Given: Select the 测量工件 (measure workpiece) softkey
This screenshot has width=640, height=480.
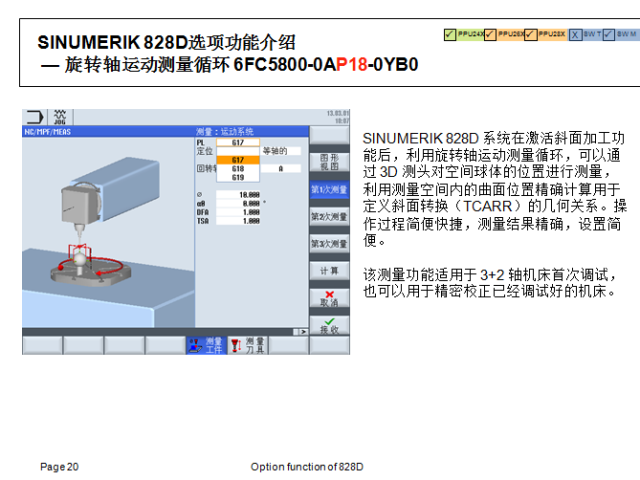Looking at the screenshot, I should 207,345.
